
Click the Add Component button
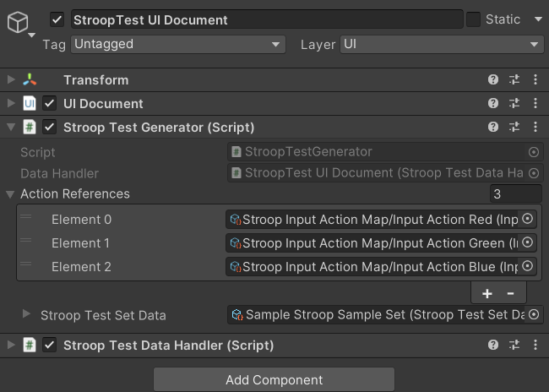click(x=274, y=379)
